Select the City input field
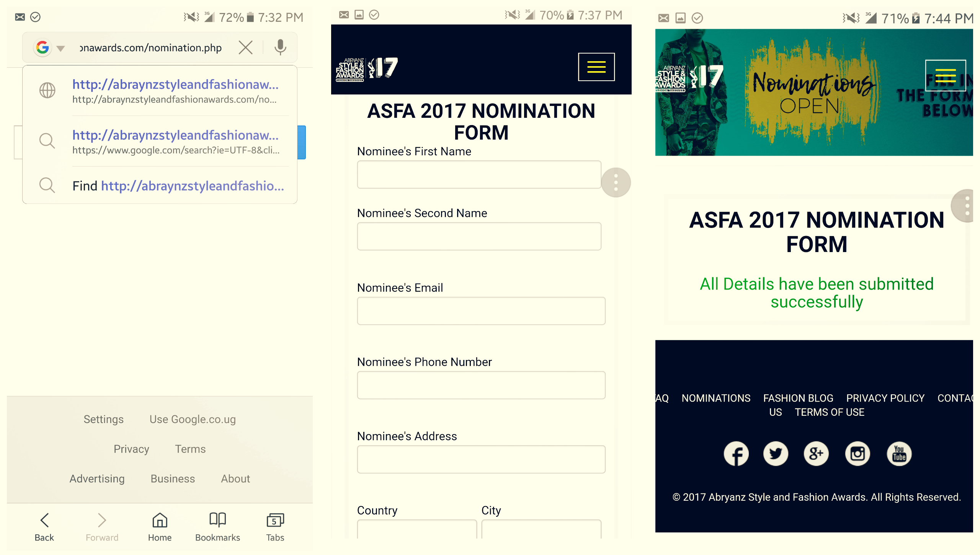The height and width of the screenshot is (555, 980). (x=541, y=529)
